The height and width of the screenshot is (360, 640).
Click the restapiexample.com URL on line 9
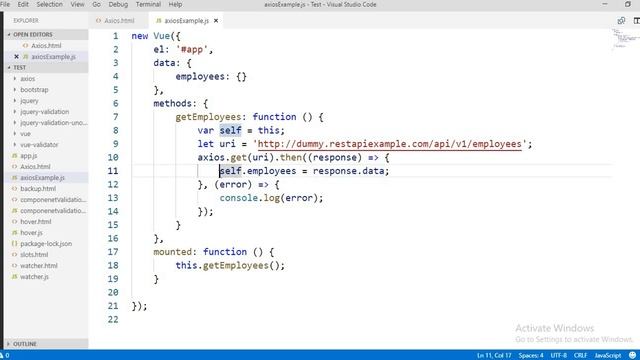point(389,144)
